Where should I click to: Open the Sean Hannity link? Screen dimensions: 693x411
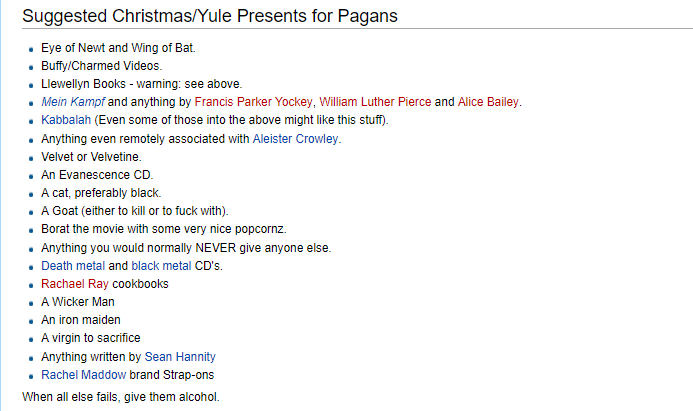180,357
